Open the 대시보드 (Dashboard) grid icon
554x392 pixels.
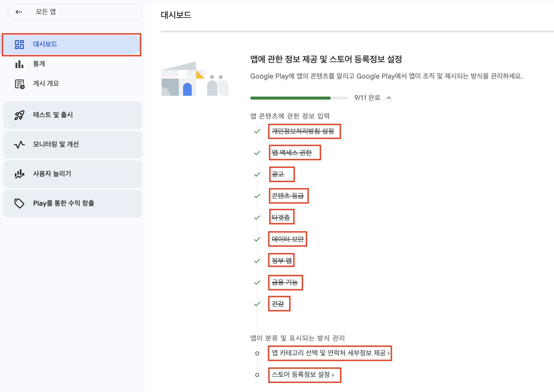pyautogui.click(x=19, y=44)
